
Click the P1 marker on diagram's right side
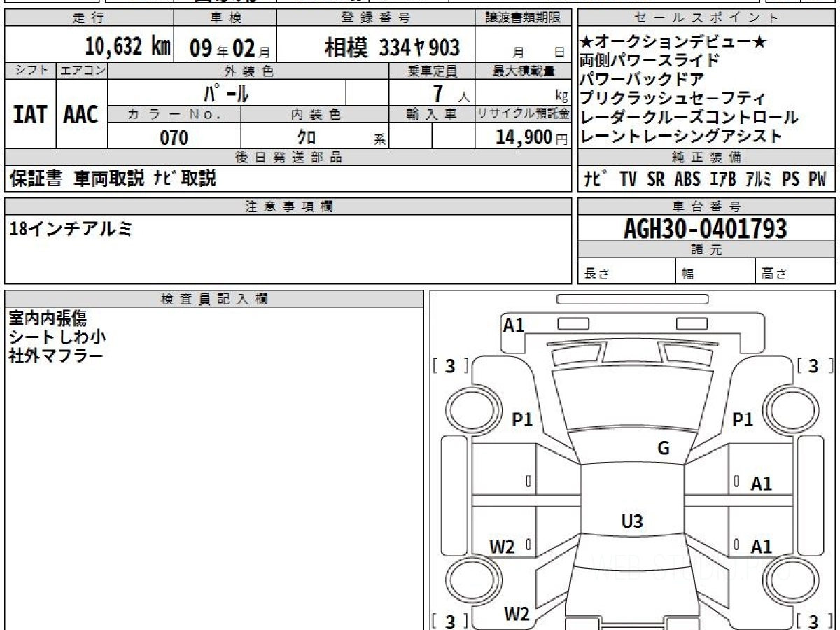coord(742,420)
